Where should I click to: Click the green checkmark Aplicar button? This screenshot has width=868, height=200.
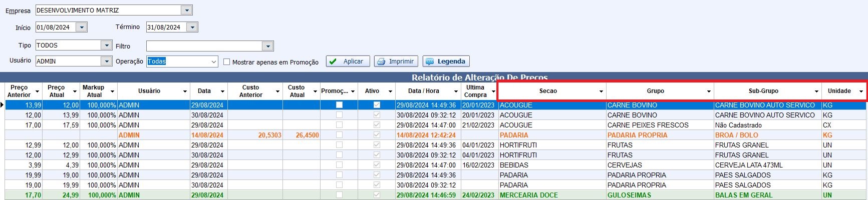(348, 61)
